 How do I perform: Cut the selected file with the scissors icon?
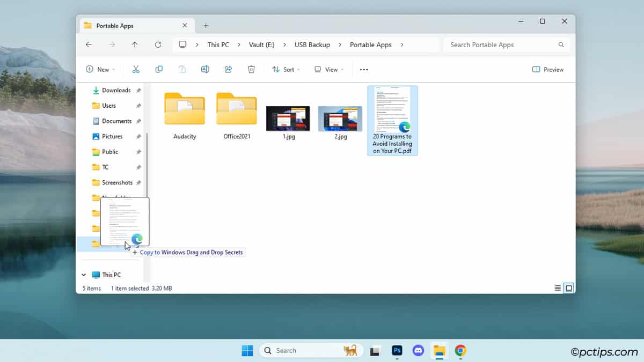point(136,69)
